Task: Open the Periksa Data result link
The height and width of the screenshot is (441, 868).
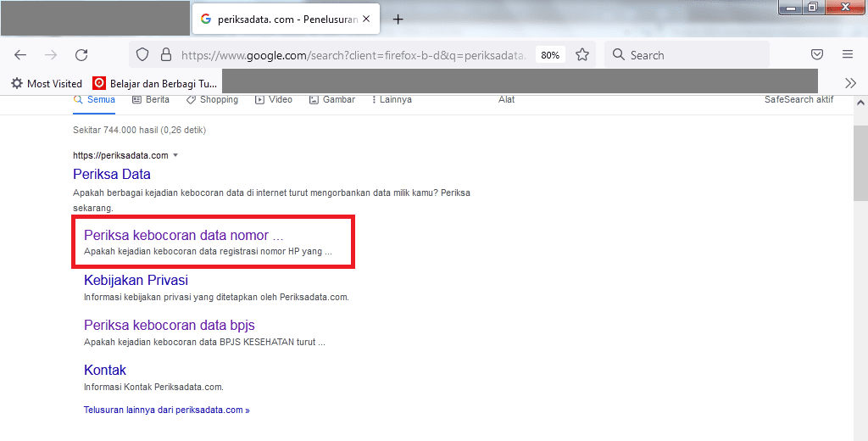Action: pyautogui.click(x=112, y=174)
